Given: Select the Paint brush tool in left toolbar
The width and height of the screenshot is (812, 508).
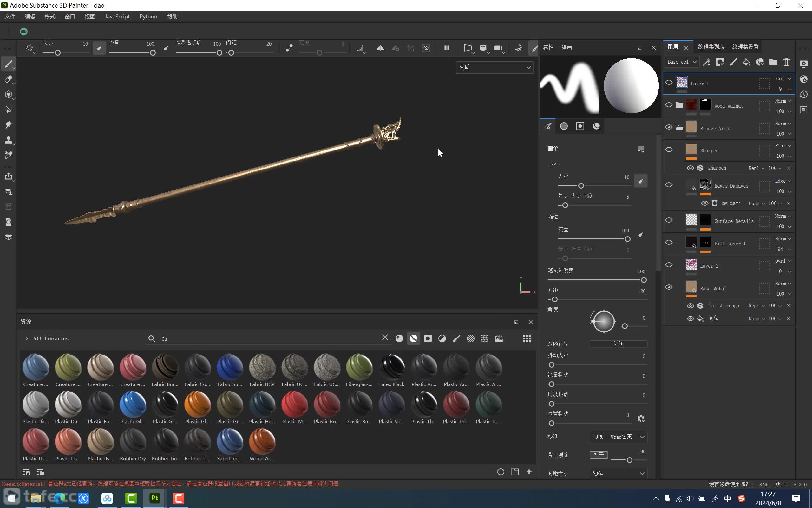Looking at the screenshot, I should [x=8, y=64].
